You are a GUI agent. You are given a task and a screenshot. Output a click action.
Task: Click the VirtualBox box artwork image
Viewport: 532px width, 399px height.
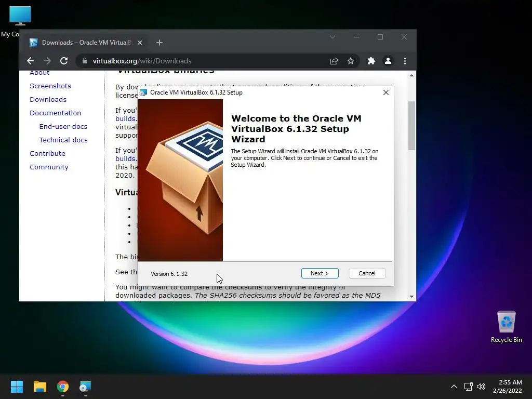(x=180, y=180)
